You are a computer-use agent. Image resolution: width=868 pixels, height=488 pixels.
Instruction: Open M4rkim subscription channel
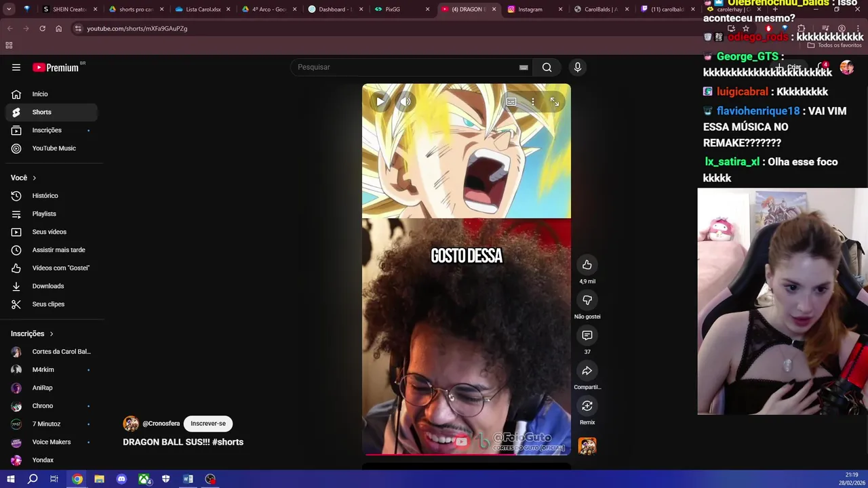tap(52, 369)
